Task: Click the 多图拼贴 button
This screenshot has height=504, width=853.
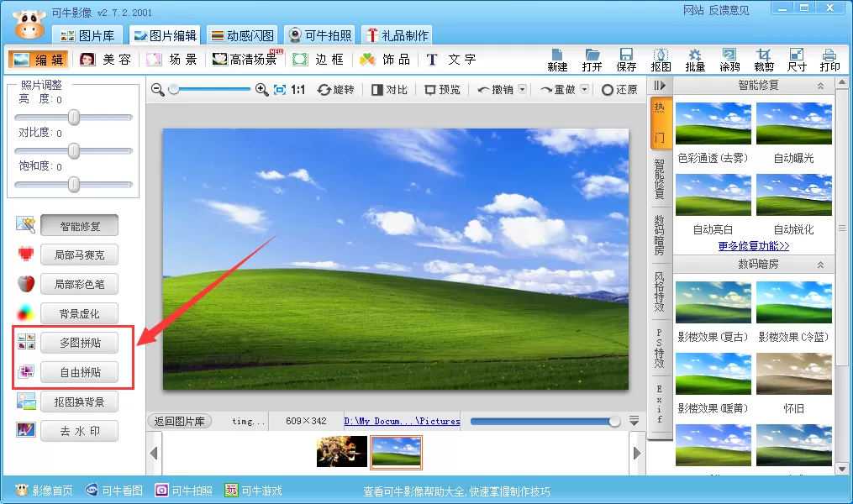Action: pyautogui.click(x=80, y=343)
